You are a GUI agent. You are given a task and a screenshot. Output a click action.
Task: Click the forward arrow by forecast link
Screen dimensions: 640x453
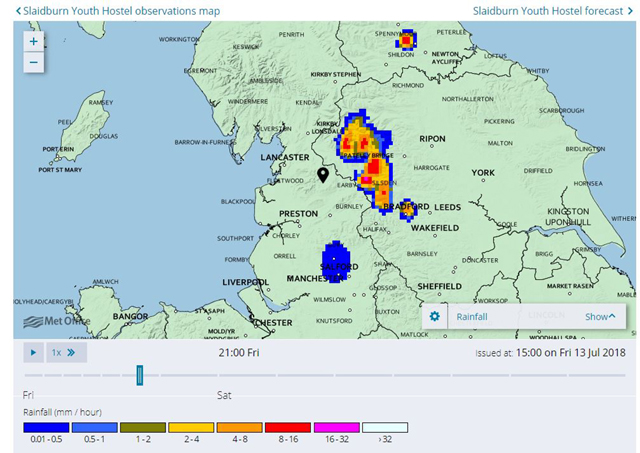(x=630, y=11)
